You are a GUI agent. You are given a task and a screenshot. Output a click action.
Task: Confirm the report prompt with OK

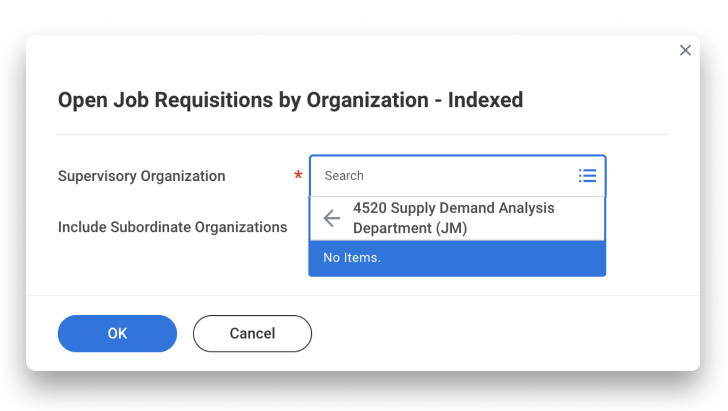pyautogui.click(x=117, y=334)
